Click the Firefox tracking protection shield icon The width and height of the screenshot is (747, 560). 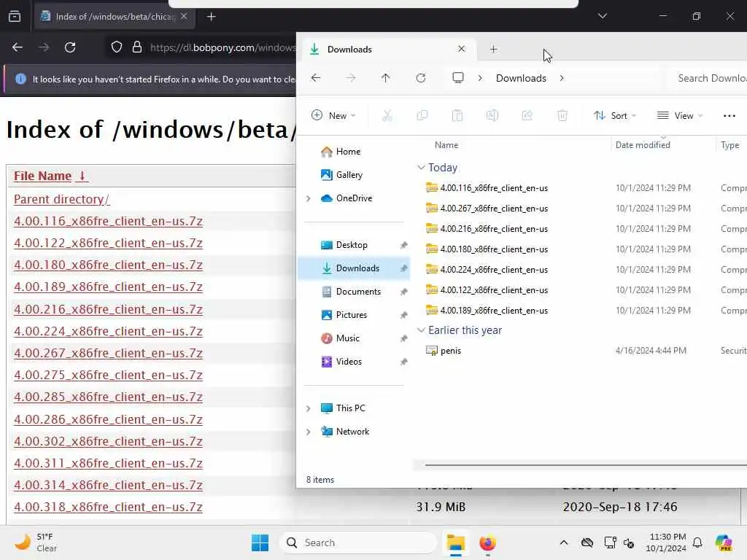[x=117, y=47]
